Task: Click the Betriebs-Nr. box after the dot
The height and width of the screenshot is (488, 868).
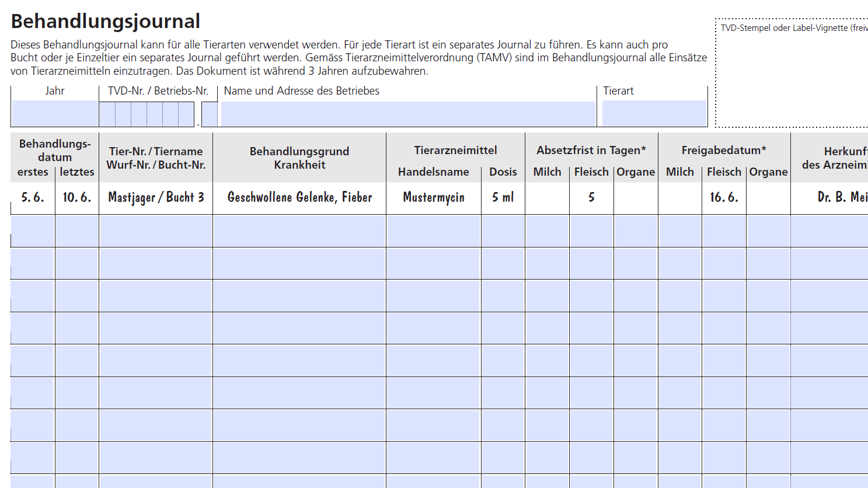Action: tap(210, 114)
